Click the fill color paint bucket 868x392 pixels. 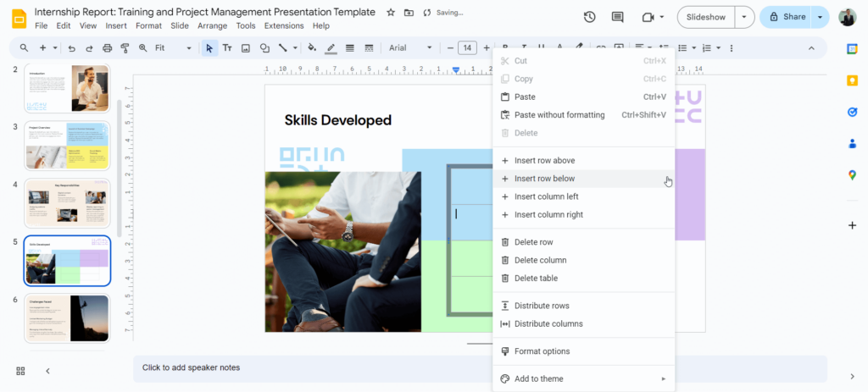pyautogui.click(x=312, y=48)
